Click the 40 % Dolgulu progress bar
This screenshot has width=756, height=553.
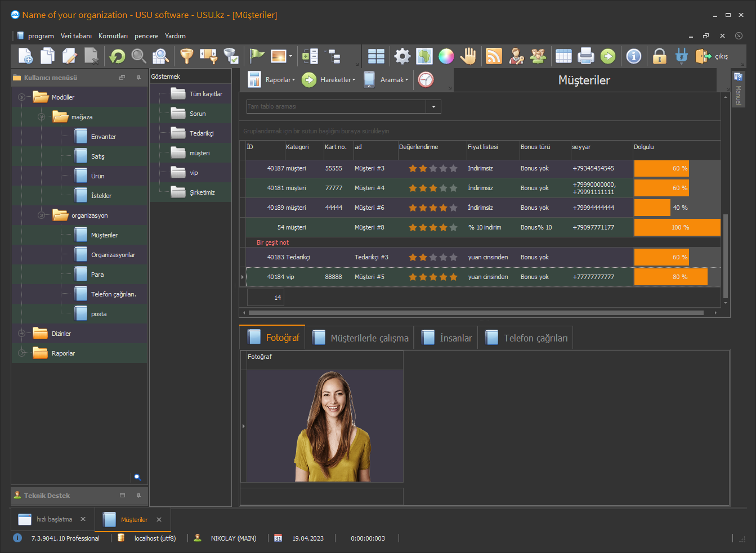[677, 208]
